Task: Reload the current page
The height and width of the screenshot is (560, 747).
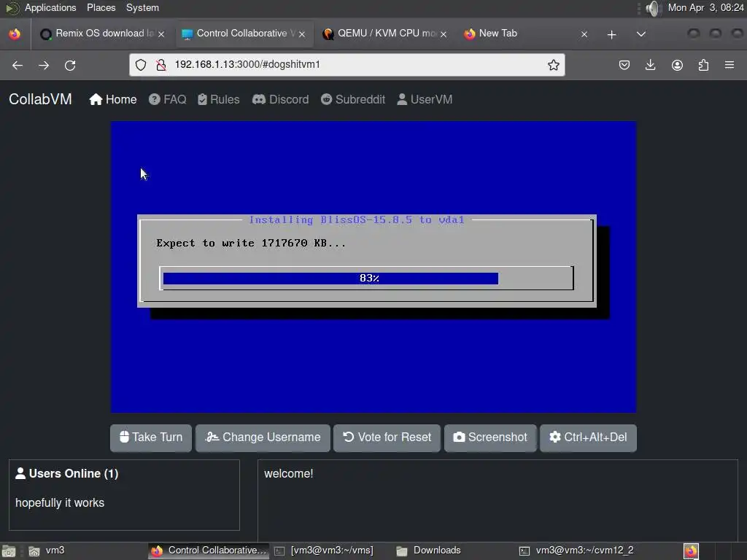Action: pyautogui.click(x=70, y=65)
